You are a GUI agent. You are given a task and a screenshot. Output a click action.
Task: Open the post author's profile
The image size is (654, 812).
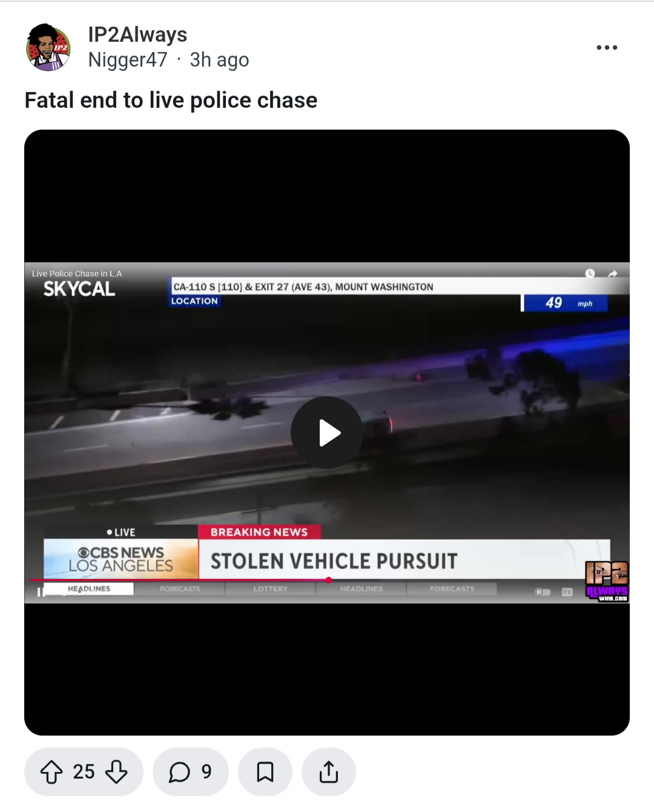pyautogui.click(x=128, y=59)
